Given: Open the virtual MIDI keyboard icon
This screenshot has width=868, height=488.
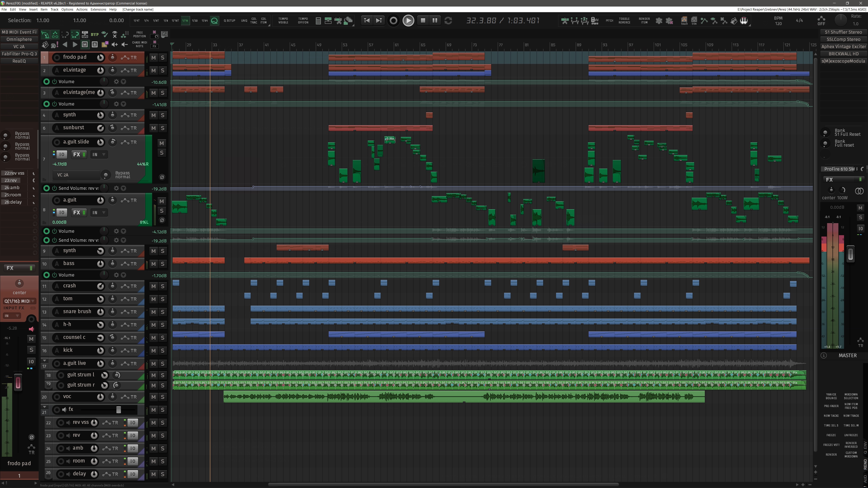Looking at the screenshot, I should coord(744,21).
